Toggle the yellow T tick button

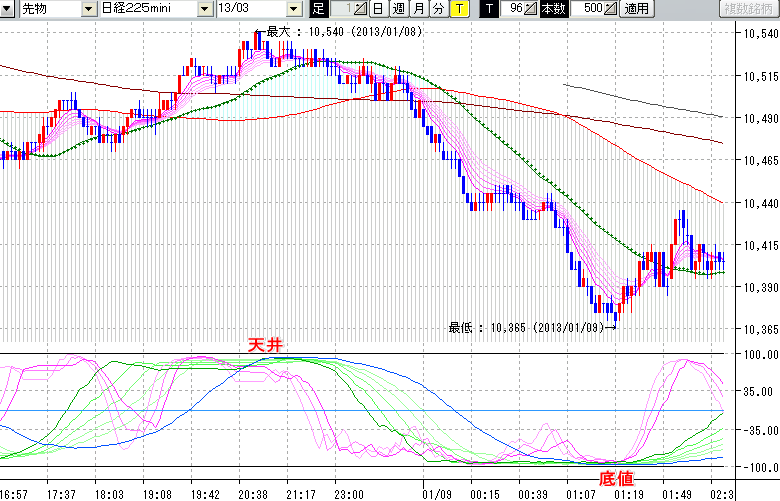(x=459, y=9)
